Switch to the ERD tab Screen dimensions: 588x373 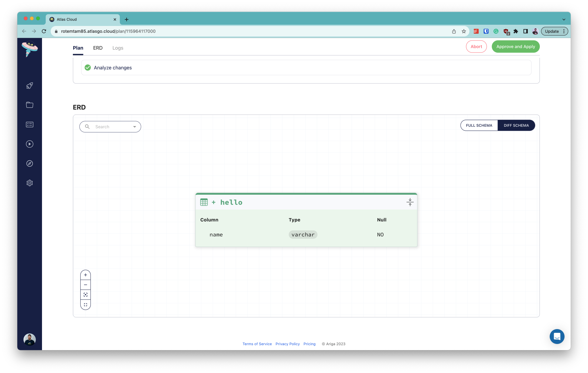(x=98, y=48)
